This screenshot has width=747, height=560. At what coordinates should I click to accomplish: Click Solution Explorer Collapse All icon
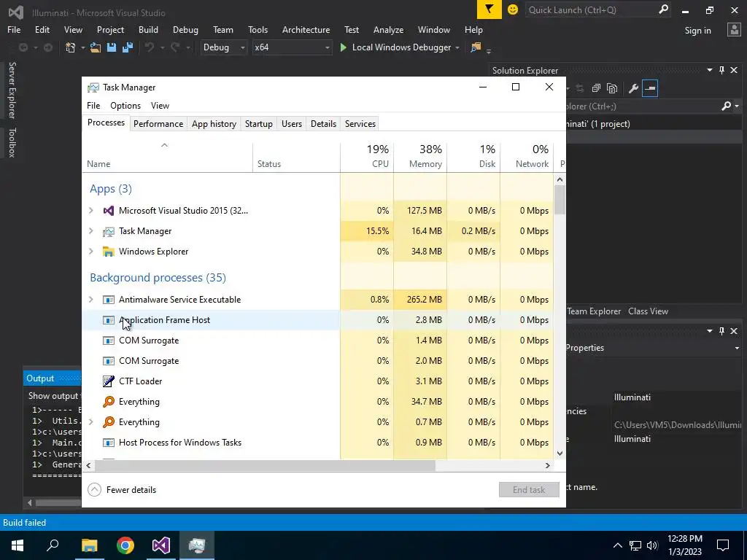point(596,88)
